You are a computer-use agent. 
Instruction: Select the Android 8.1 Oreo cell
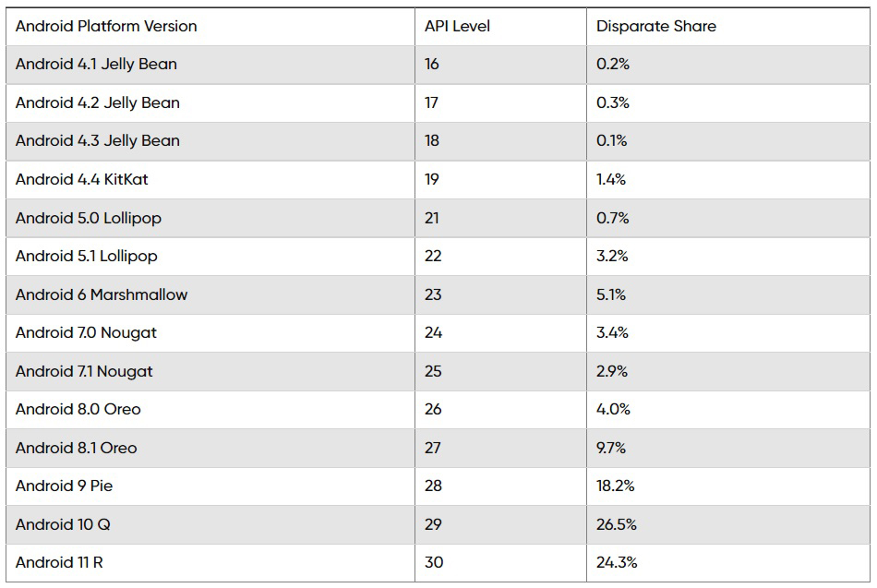[x=210, y=448]
